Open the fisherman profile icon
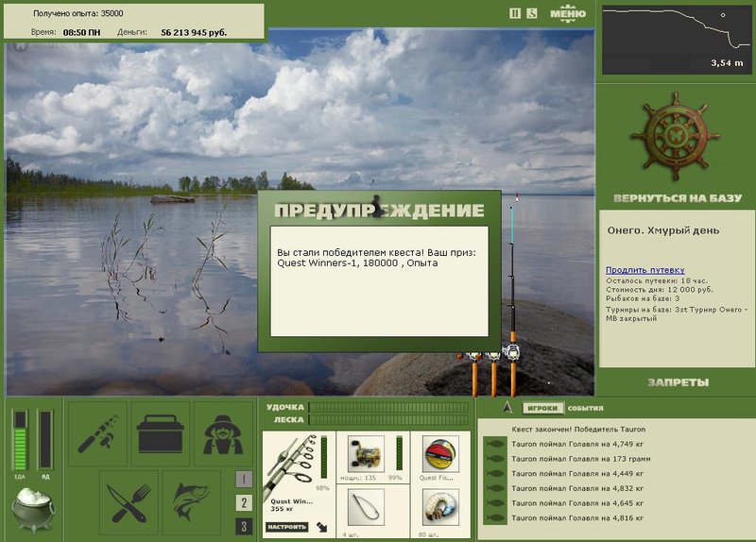 pos(223,433)
